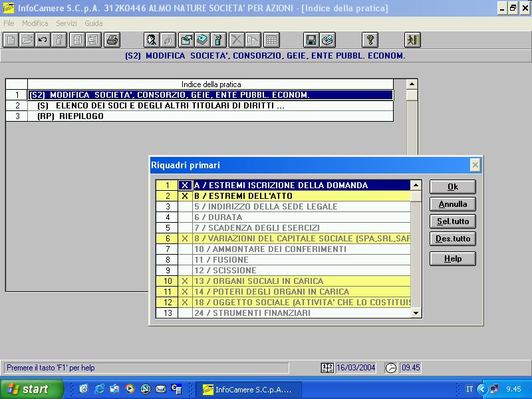This screenshot has width=532, height=399.
Task: Open the File menu
Action: 9,23
